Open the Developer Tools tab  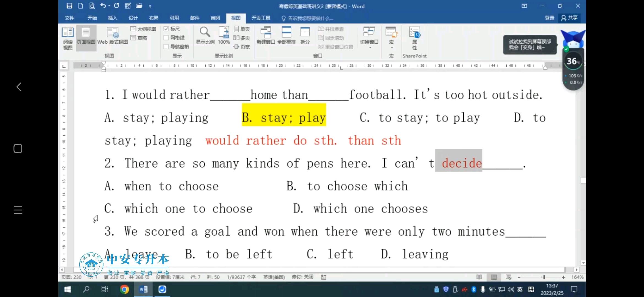coord(261,18)
